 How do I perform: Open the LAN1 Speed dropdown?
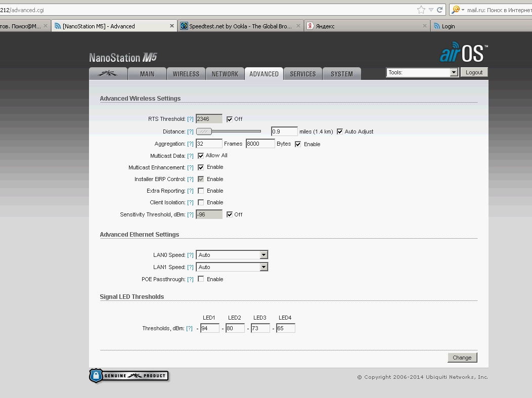click(232, 267)
